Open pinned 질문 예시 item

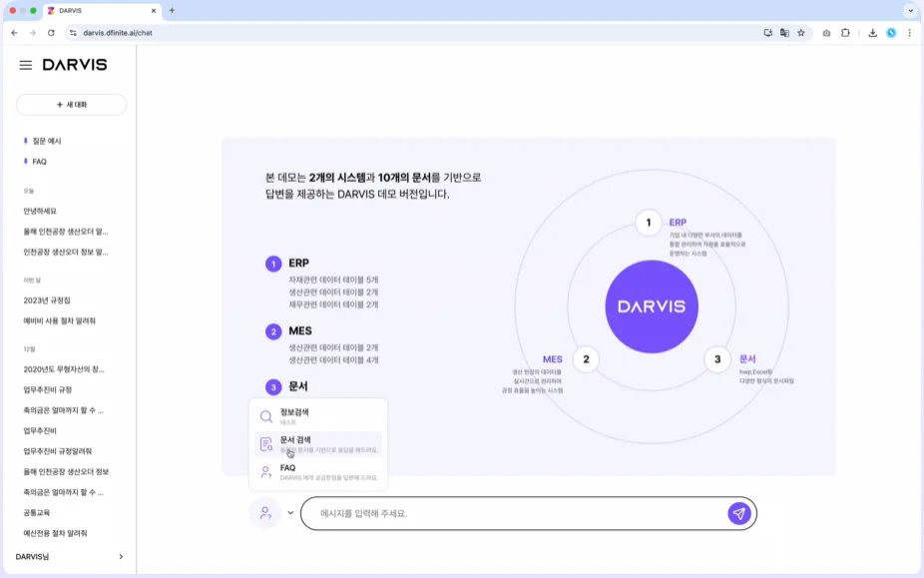(47, 141)
